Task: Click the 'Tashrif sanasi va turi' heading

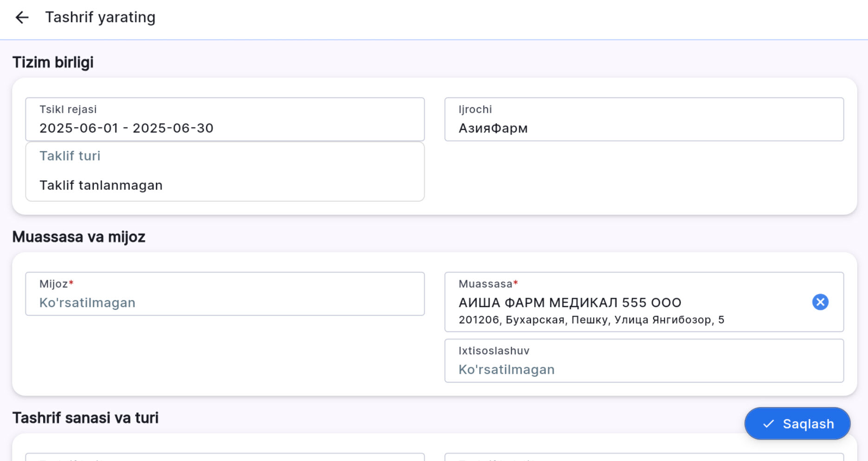Action: click(85, 418)
